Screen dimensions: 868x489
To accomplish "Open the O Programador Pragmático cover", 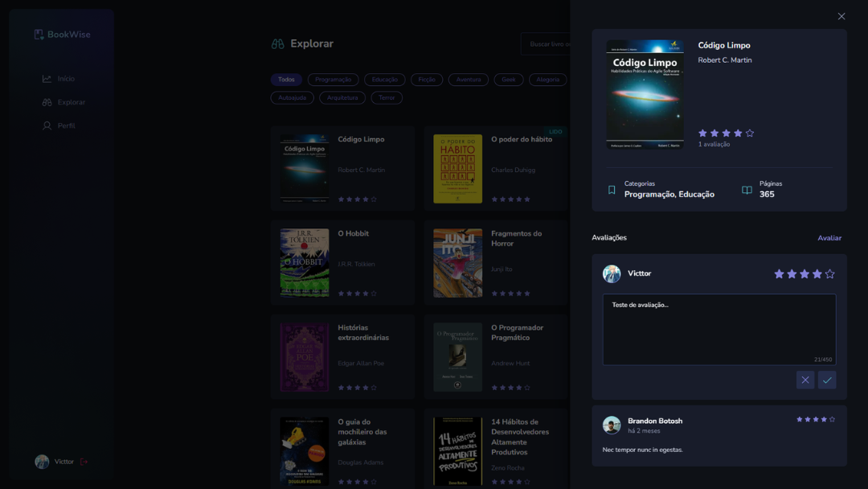I will pyautogui.click(x=458, y=357).
